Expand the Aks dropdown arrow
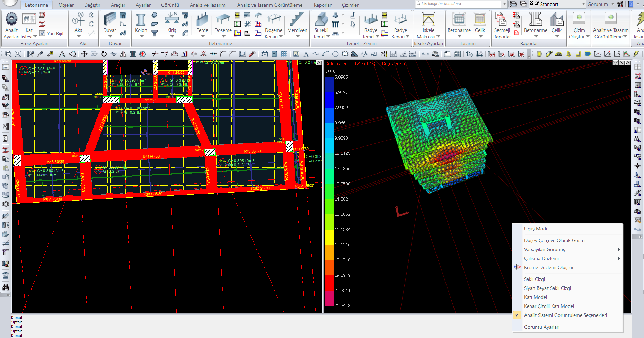This screenshot has width=644, height=338. pos(79,36)
